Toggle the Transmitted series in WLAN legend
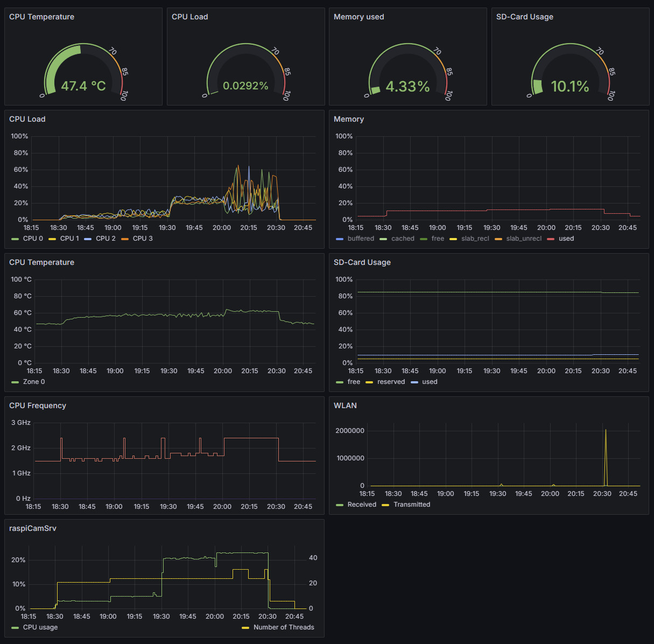Screen dimensions: 654x644 pos(412,505)
